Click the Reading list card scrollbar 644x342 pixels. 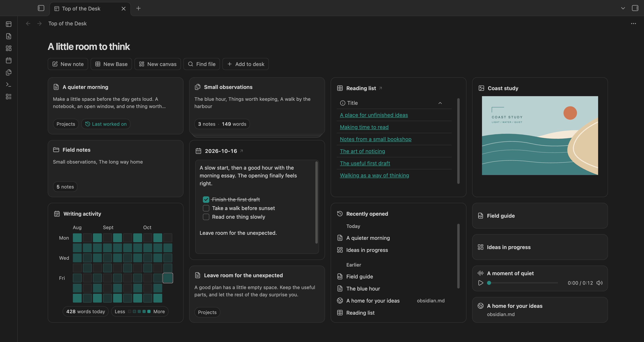point(458,141)
